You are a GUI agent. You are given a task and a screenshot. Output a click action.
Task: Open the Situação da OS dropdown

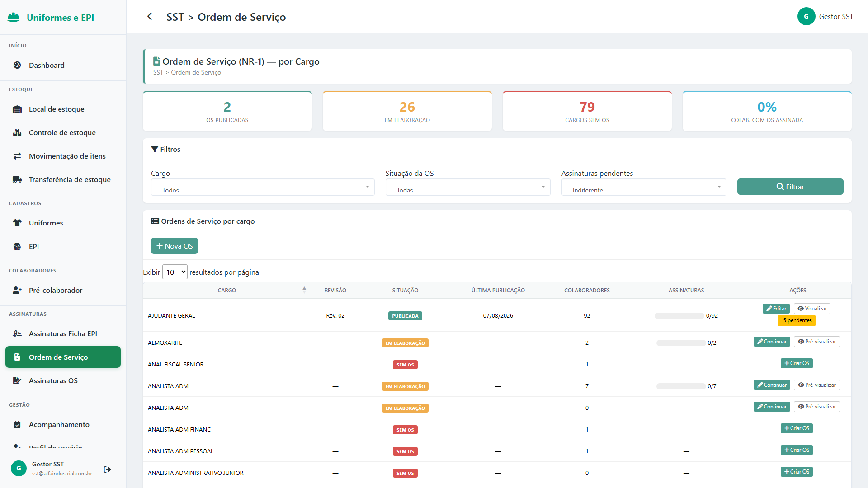pyautogui.click(x=468, y=187)
